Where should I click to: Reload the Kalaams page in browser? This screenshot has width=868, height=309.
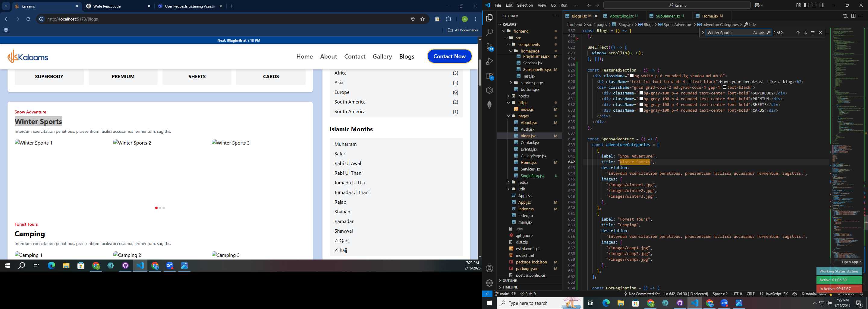click(29, 19)
